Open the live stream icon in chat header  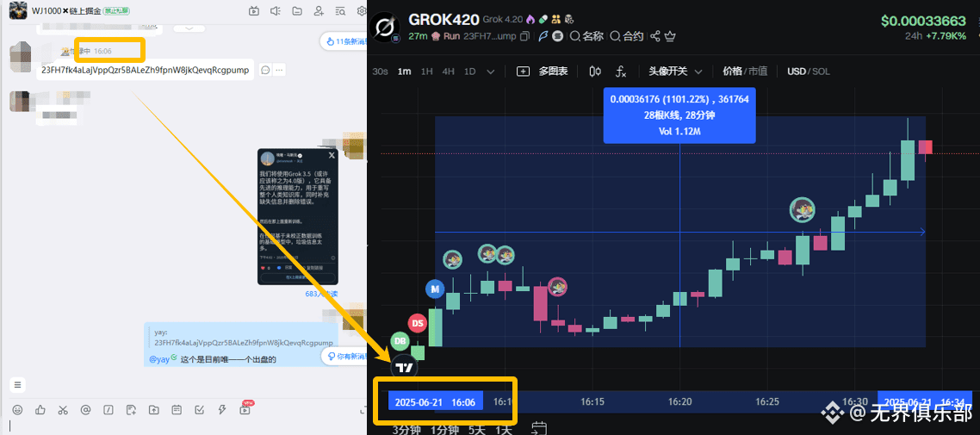click(254, 10)
